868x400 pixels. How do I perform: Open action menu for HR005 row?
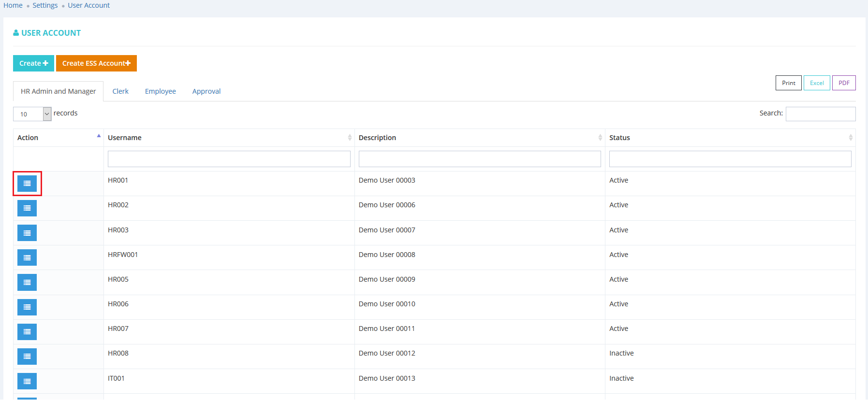tap(27, 283)
